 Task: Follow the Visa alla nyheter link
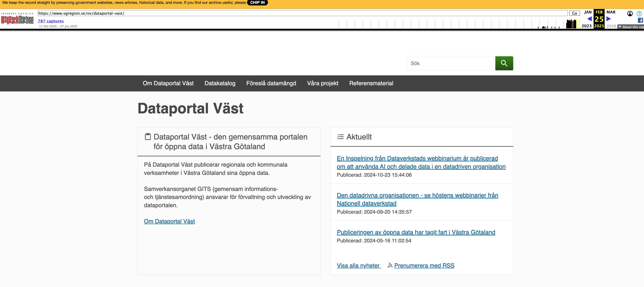[x=359, y=265]
